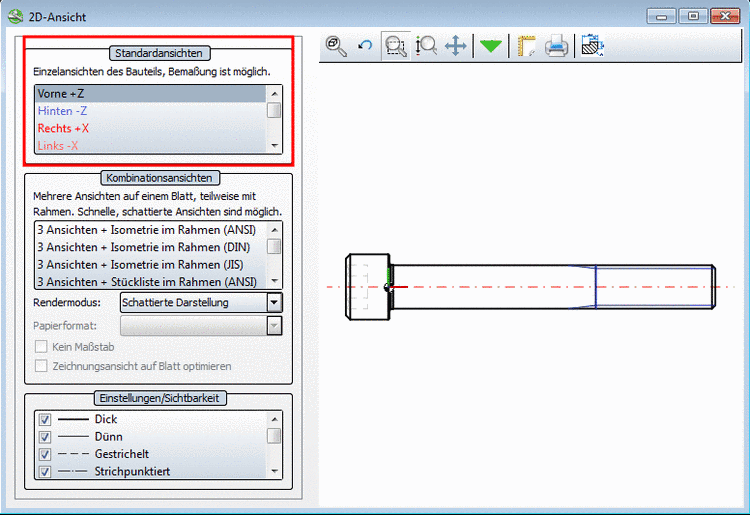Select the 'Vorne +Z' standard view

[150, 94]
